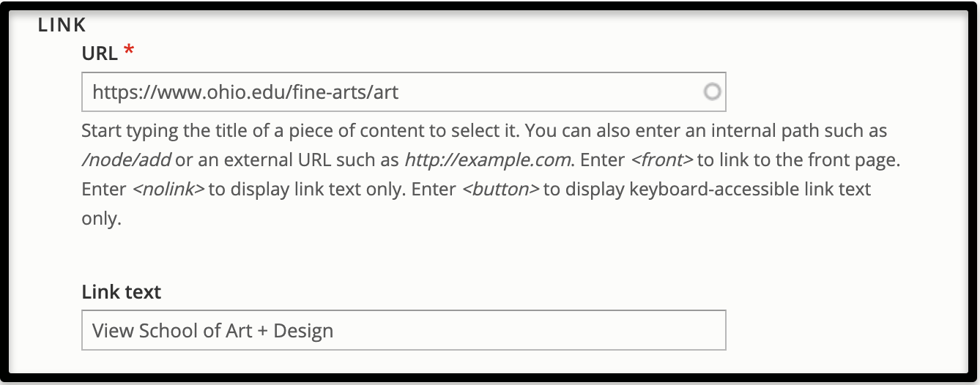
Task: Click the italic "<front>" token in help text
Action: click(x=661, y=160)
